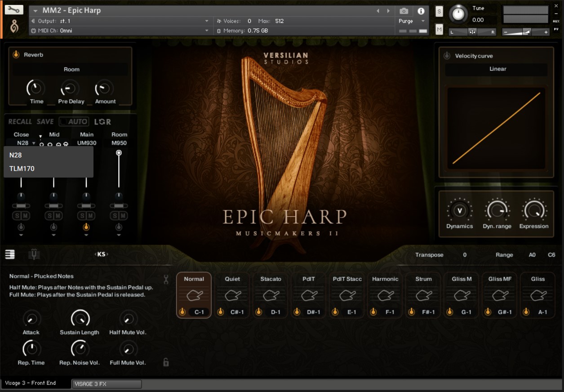Select the Normal articulation slot

coord(194,295)
